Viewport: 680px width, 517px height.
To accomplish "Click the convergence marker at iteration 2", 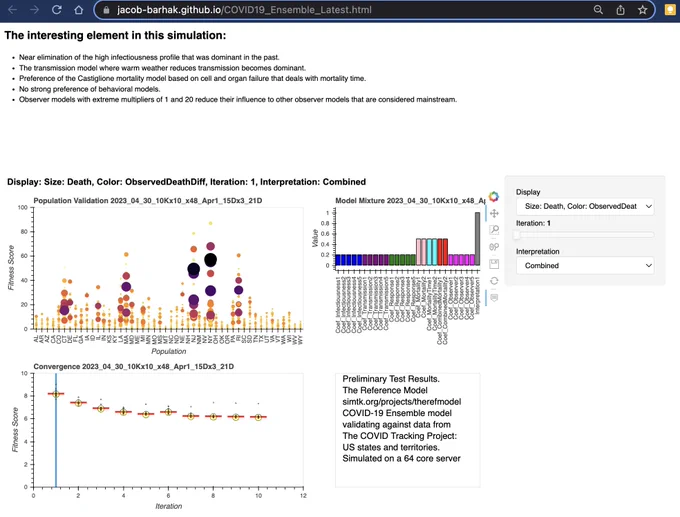I will 78,403.
